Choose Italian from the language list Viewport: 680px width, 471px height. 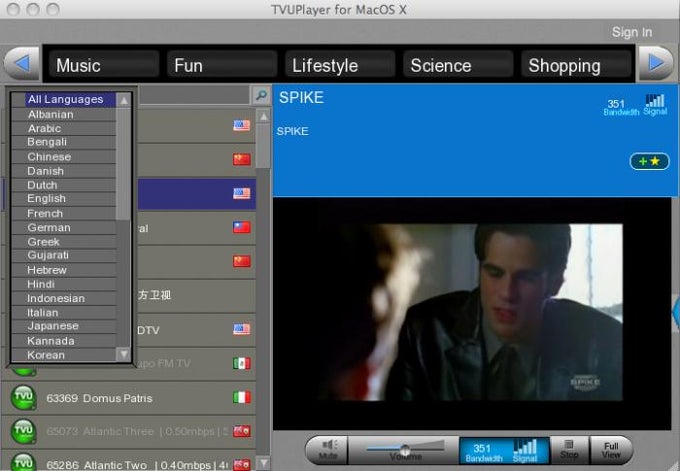(x=64, y=312)
